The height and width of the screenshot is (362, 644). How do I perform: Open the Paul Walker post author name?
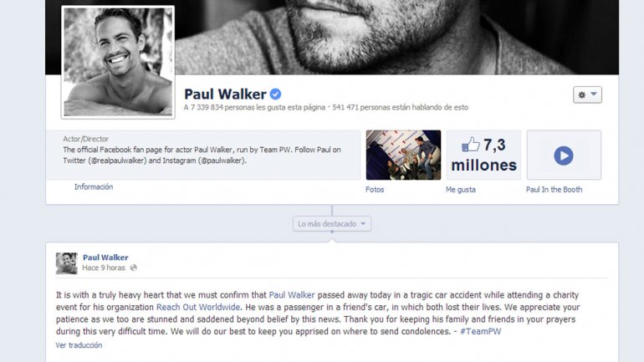105,257
